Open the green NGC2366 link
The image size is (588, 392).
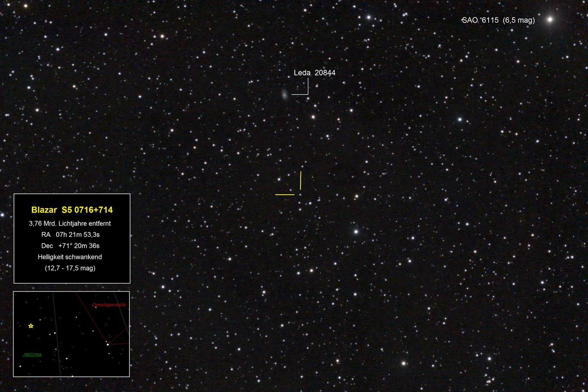click(x=33, y=355)
